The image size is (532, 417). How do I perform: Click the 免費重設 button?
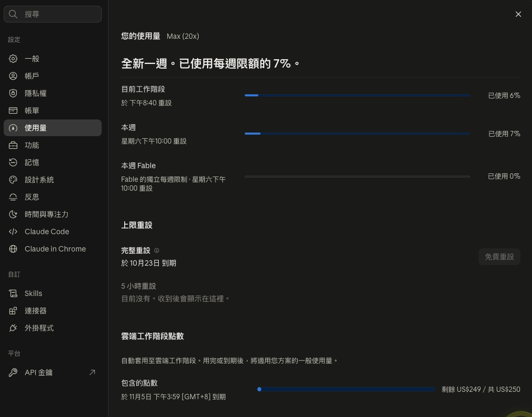click(499, 257)
